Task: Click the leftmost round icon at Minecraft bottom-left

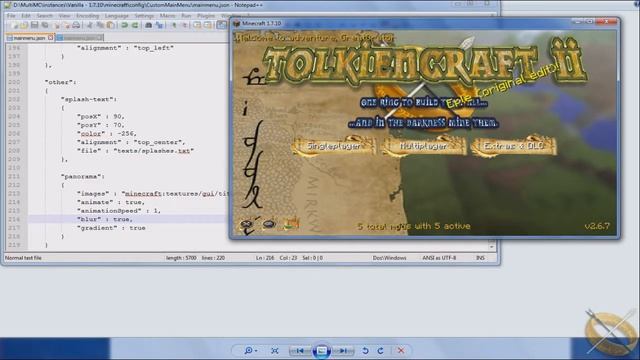Action: [x=247, y=224]
